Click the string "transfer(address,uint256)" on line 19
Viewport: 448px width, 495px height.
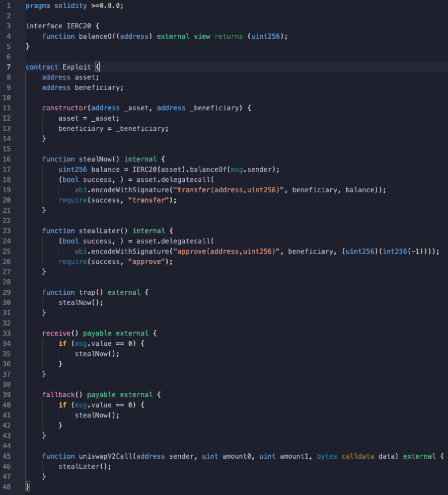pyautogui.click(x=228, y=190)
